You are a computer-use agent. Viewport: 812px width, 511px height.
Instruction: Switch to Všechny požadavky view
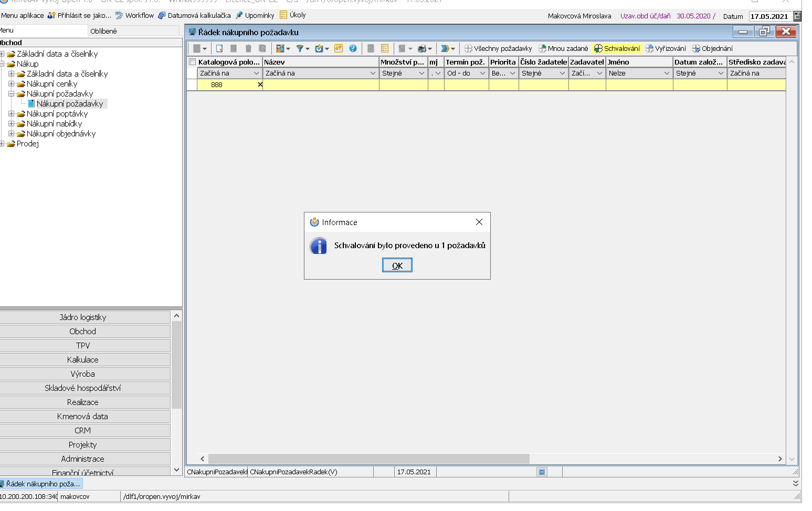click(498, 48)
